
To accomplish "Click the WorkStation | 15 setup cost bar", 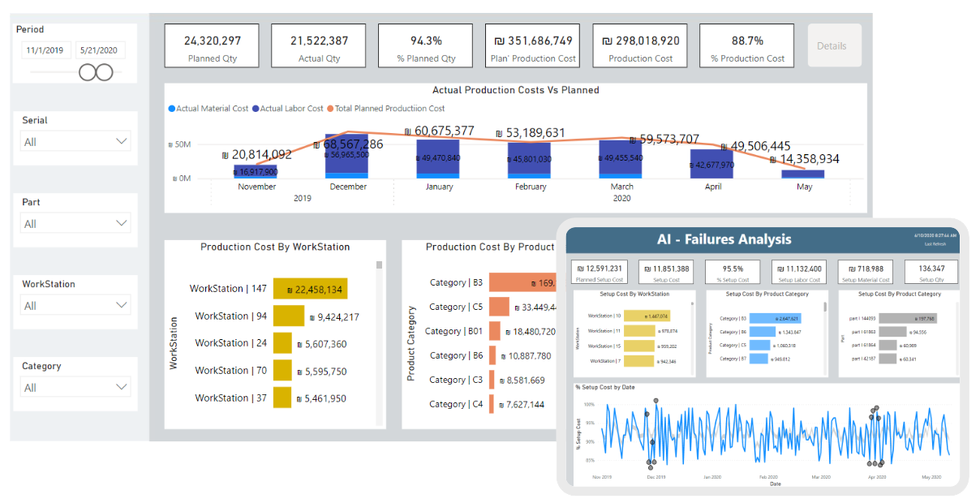I will click(x=639, y=346).
